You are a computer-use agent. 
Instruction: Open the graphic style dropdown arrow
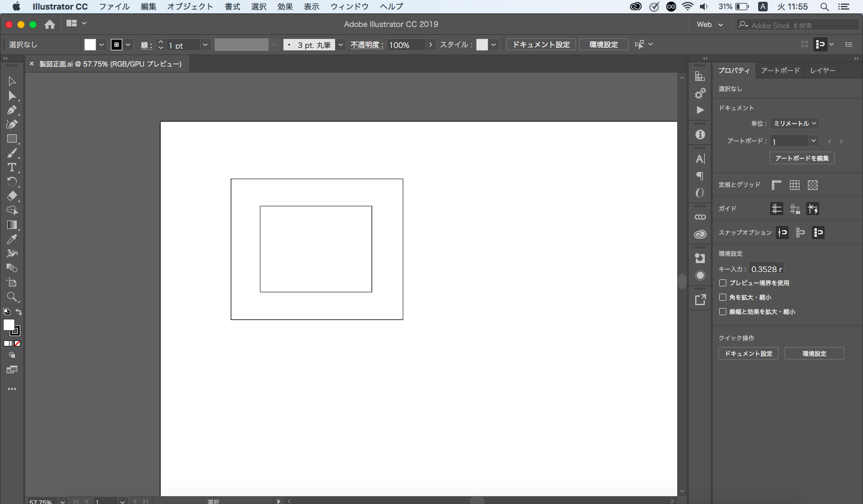click(494, 45)
